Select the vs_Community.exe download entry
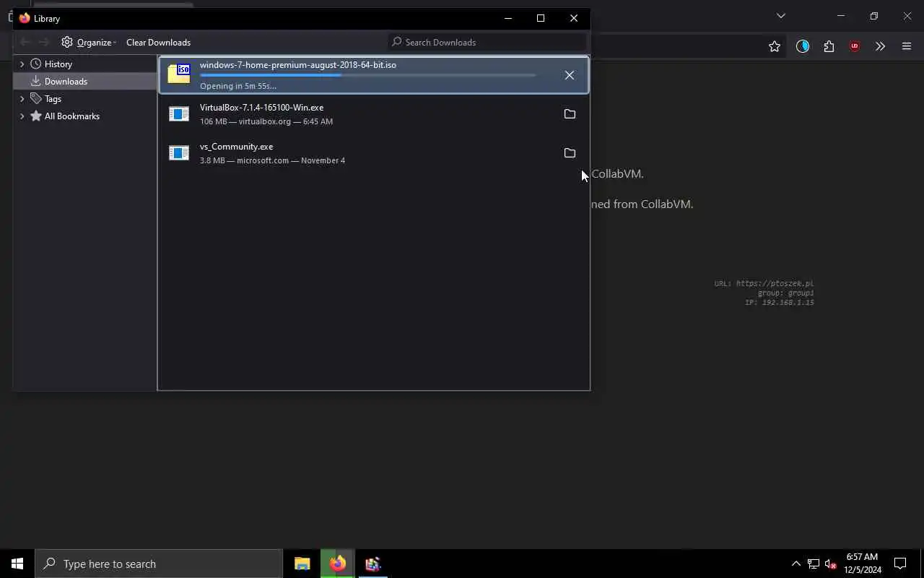 click(x=373, y=153)
